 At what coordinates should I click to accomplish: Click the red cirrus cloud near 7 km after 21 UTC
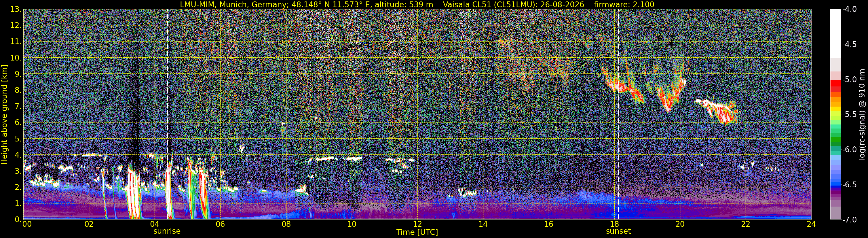click(718, 112)
